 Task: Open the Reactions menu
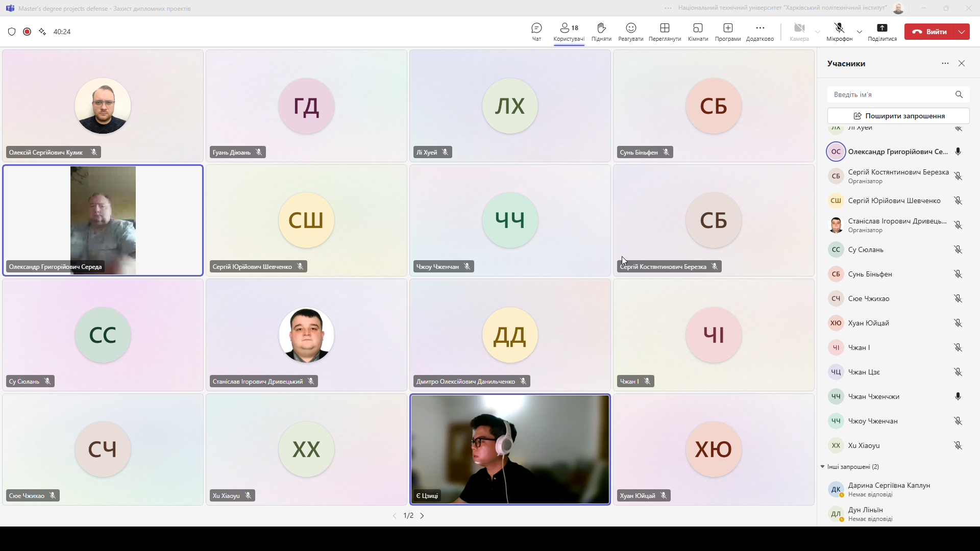(x=631, y=32)
